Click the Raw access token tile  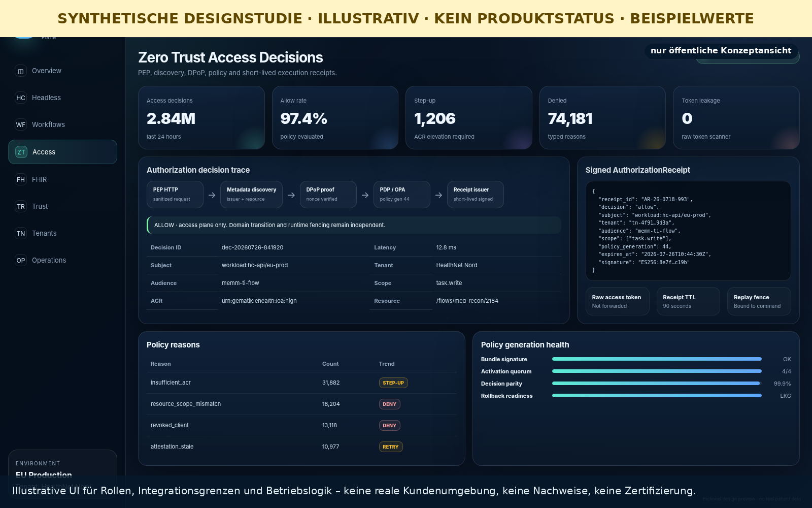(617, 301)
